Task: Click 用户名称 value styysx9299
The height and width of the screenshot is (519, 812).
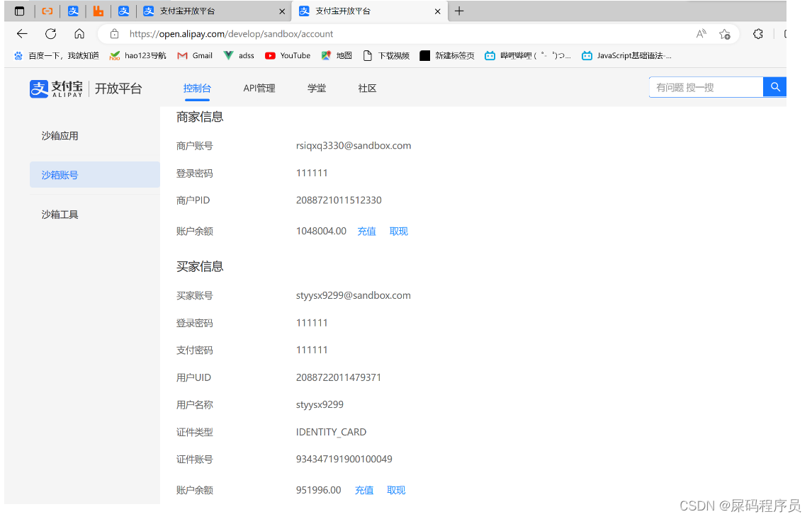Action: click(320, 404)
